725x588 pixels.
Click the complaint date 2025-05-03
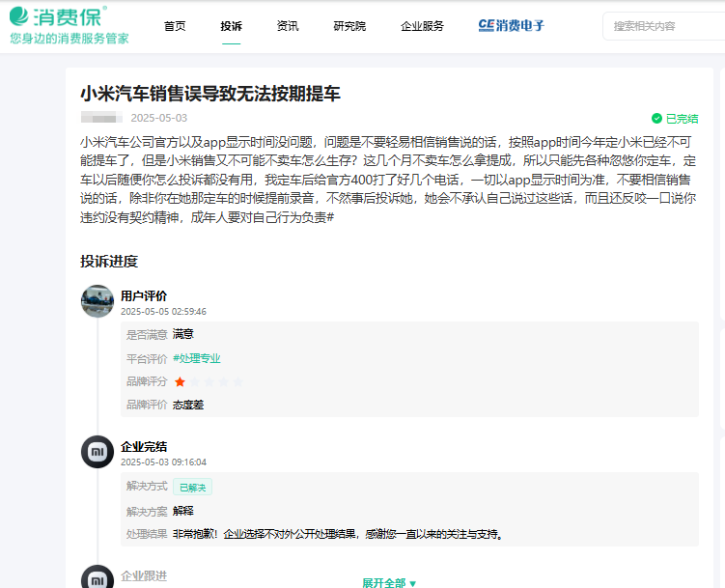coord(159,118)
